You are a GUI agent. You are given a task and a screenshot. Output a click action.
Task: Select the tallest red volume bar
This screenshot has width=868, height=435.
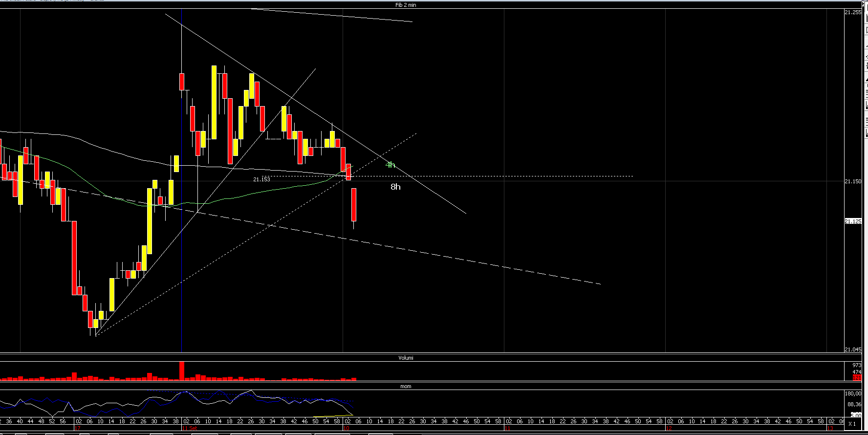click(x=182, y=371)
